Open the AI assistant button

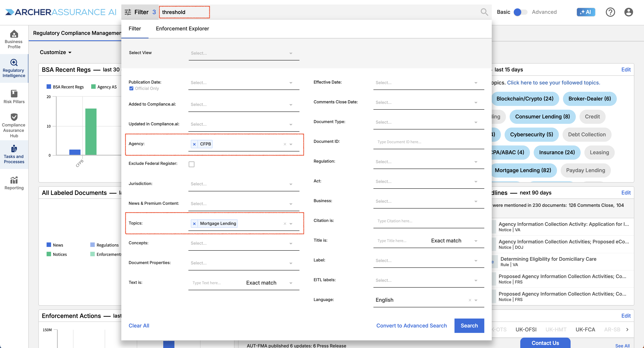pos(586,12)
